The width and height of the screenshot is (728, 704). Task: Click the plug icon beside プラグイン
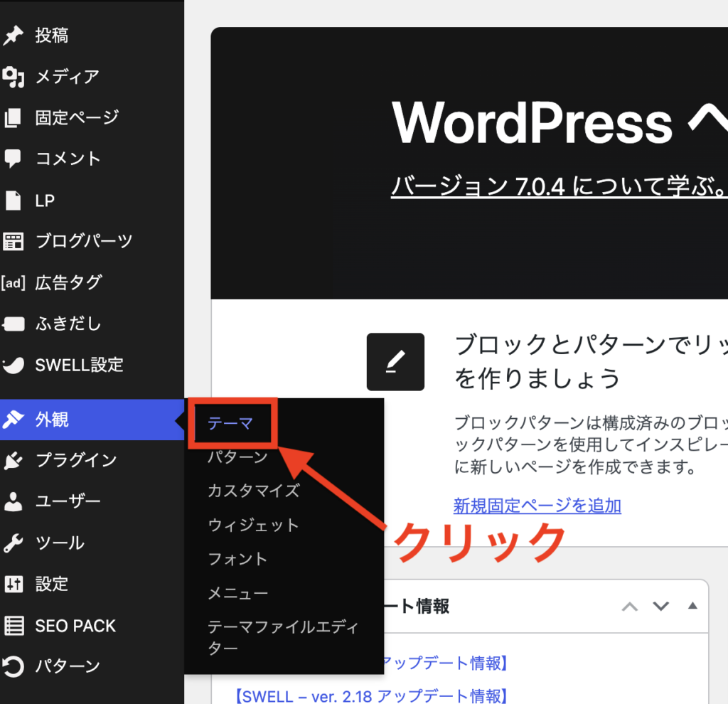13,461
